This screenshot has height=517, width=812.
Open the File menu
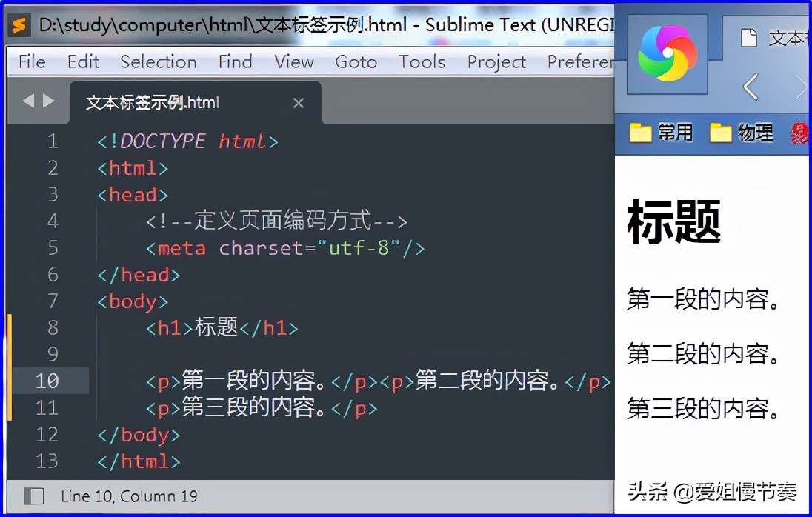[x=32, y=61]
